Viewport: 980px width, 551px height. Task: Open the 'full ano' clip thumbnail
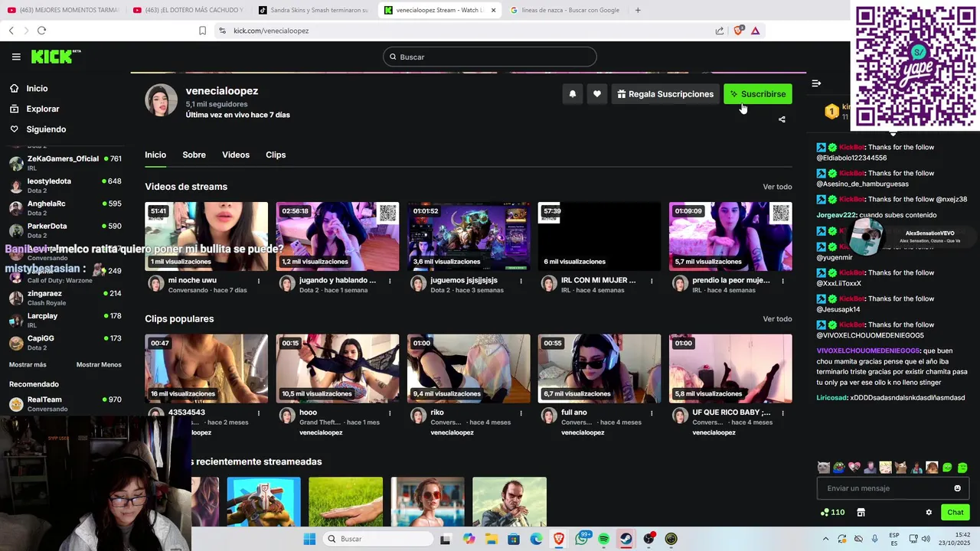599,369
